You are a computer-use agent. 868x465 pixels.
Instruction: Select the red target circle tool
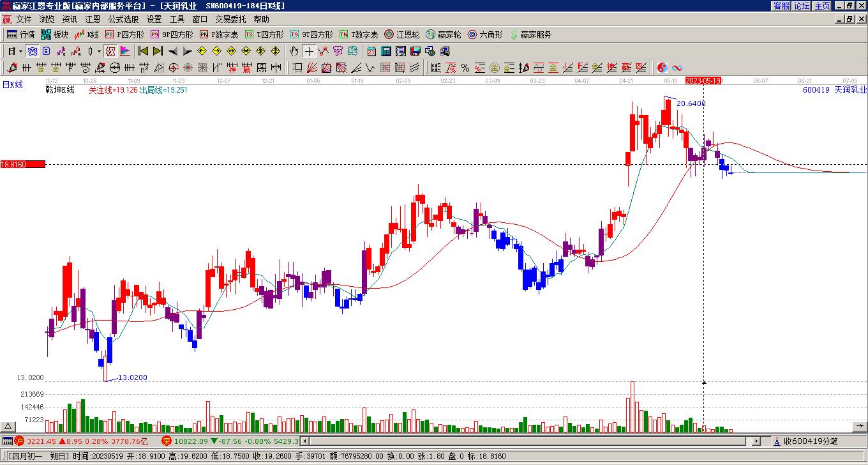(x=174, y=68)
